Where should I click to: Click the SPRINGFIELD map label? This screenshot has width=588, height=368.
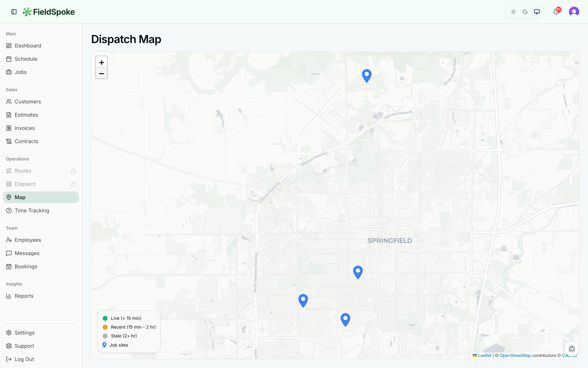tap(390, 241)
